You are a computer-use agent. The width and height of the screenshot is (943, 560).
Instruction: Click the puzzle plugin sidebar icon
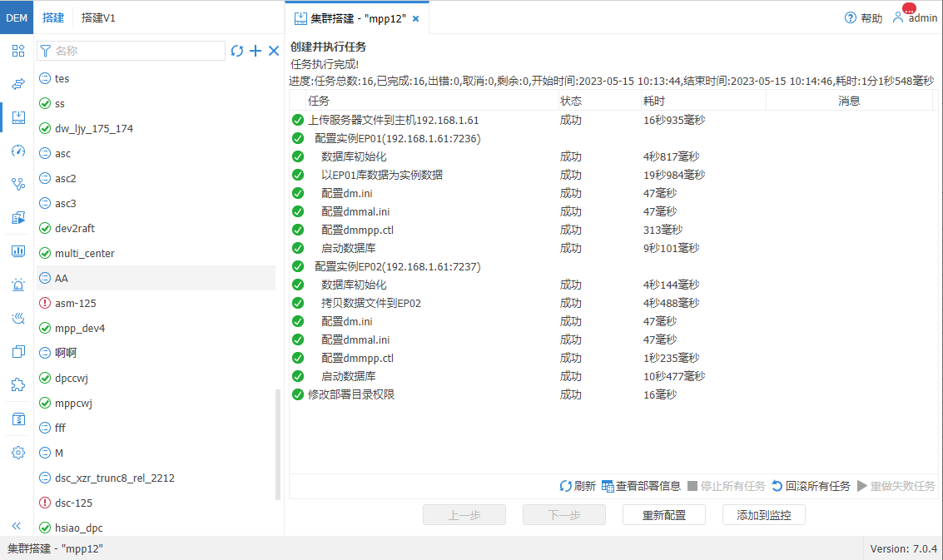pos(17,384)
